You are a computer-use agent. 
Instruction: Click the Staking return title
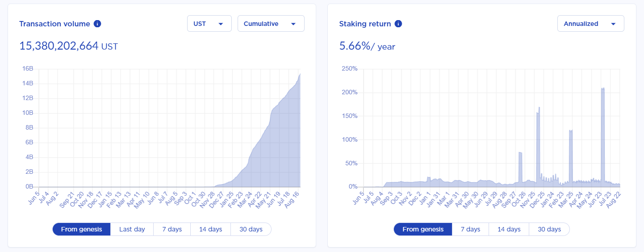365,24
